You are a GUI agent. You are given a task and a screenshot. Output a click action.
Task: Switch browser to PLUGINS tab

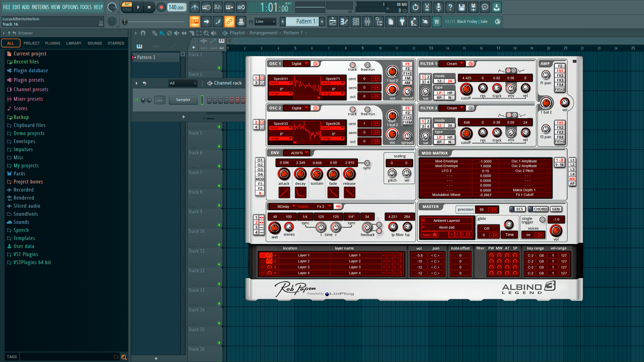point(52,43)
